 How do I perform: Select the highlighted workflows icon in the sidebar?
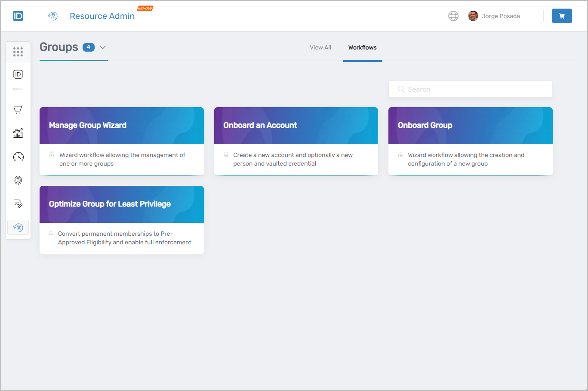18,227
